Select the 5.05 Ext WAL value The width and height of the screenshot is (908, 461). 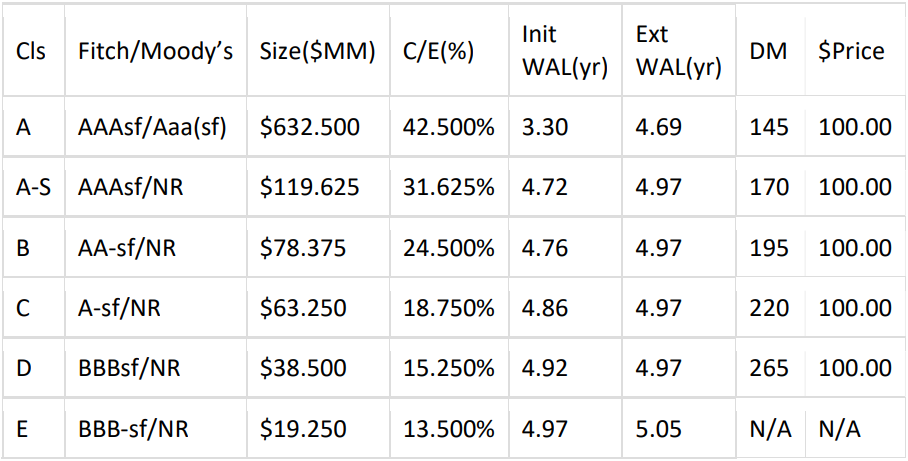658,430
